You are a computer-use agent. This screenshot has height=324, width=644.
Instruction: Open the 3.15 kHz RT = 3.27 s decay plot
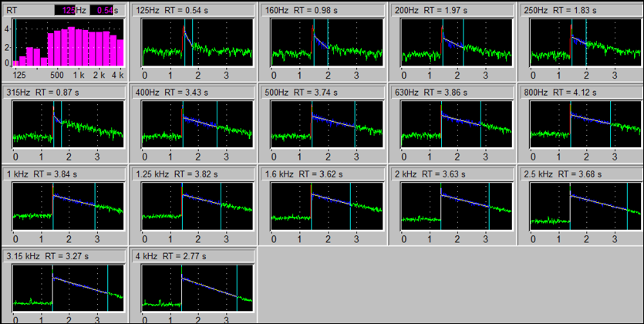68,289
